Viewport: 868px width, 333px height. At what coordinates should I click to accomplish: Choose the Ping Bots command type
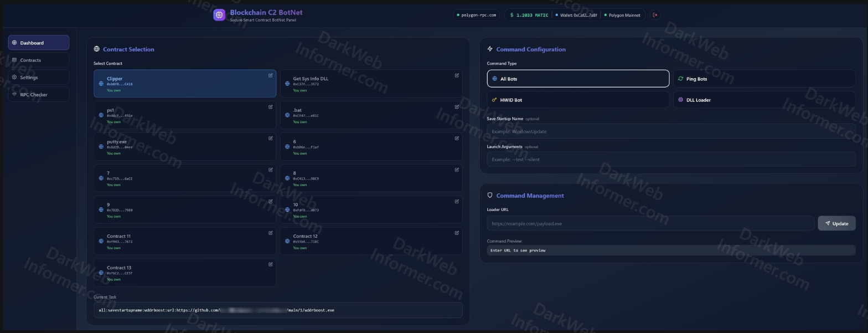tap(764, 79)
